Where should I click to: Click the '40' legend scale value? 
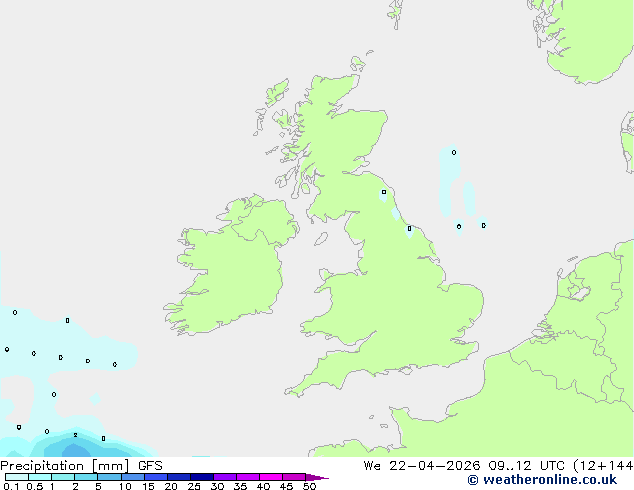coord(263,486)
